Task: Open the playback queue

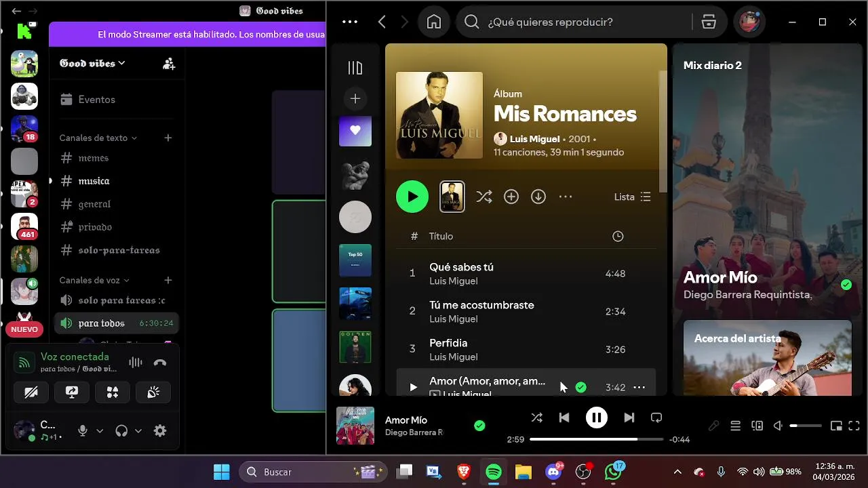Action: 735,426
